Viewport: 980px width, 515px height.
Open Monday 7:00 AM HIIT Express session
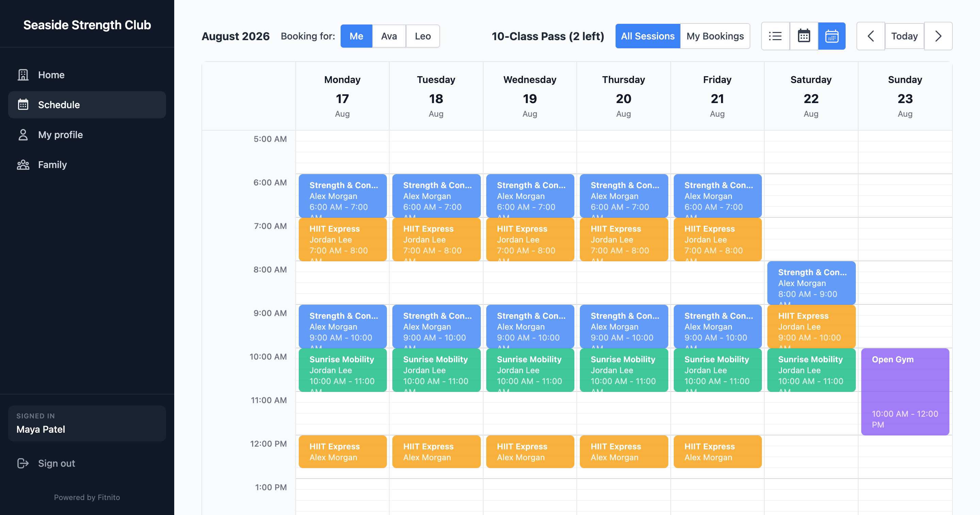point(343,239)
